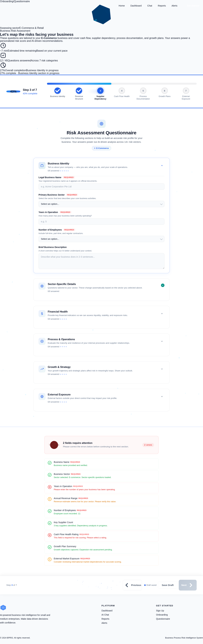Click the Sector-Specific Details target icon
The height and width of the screenshot is (644, 203).
pos(42,286)
